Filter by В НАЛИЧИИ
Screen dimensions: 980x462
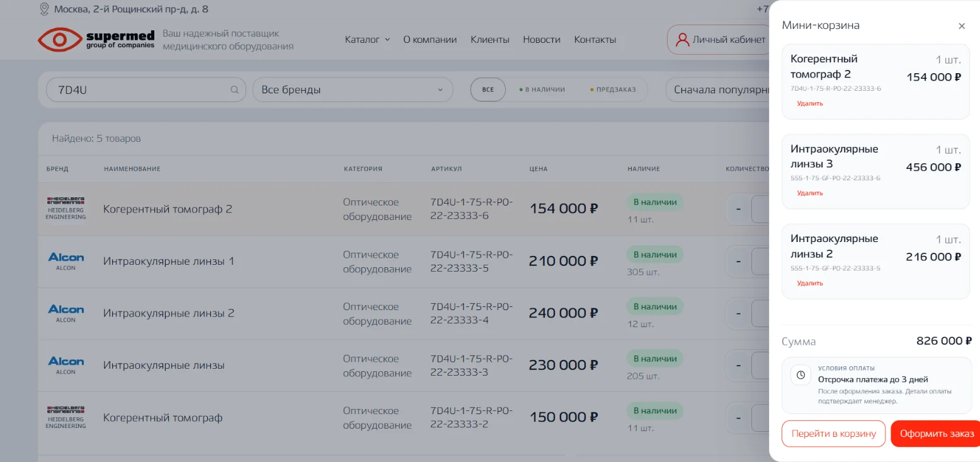tap(542, 90)
